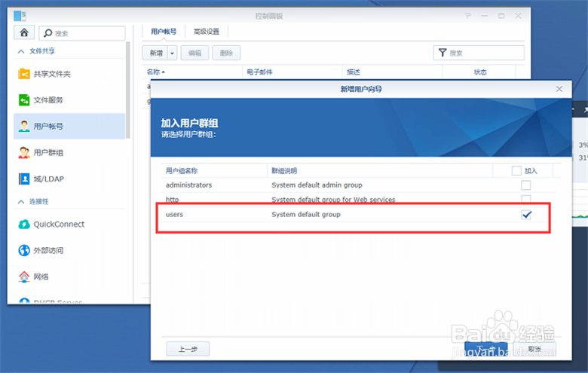Image resolution: width=588 pixels, height=373 pixels.
Task: Click the 描述 column header
Action: pyautogui.click(x=354, y=72)
